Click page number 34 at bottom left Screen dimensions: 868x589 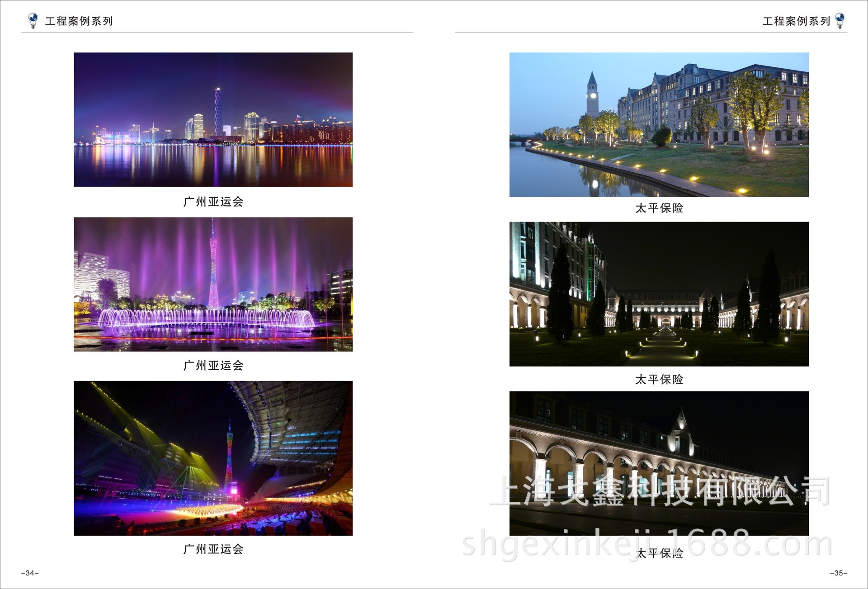coord(30,573)
